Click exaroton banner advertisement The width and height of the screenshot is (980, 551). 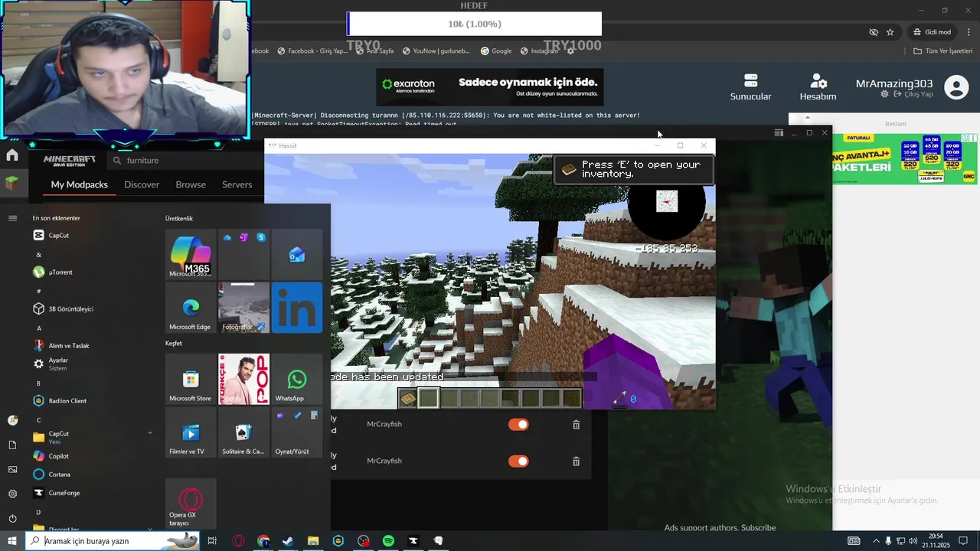click(490, 87)
